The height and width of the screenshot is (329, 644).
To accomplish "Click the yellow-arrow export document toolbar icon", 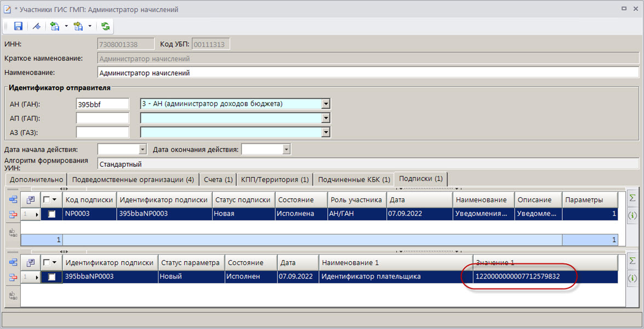I will click(x=78, y=26).
